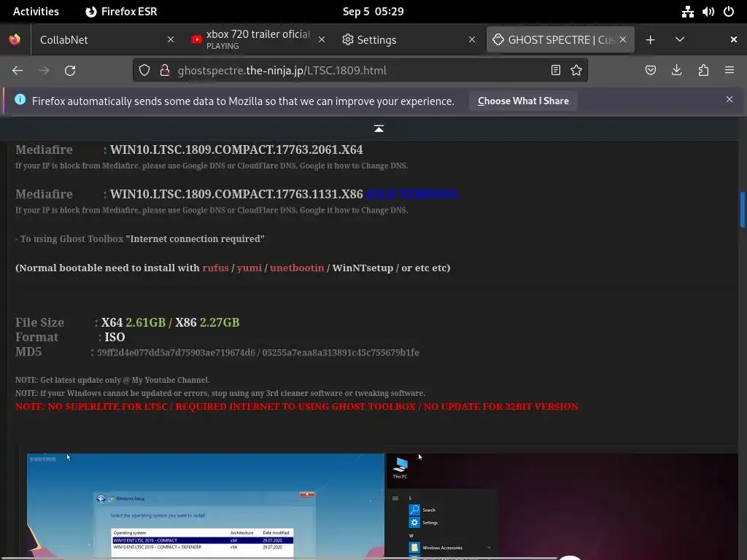
Task: Click the "Internet connection required" text
Action: click(x=195, y=238)
